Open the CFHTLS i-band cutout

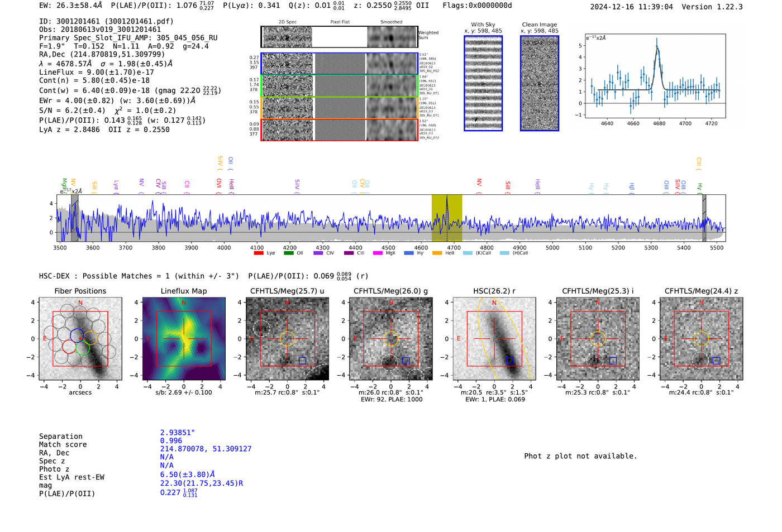coord(598,339)
